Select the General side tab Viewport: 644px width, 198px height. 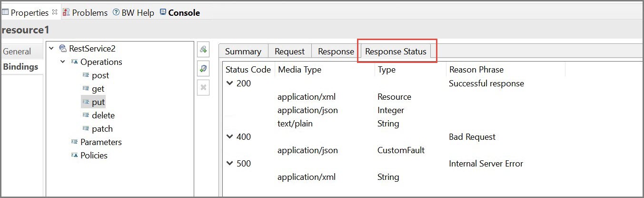(17, 52)
